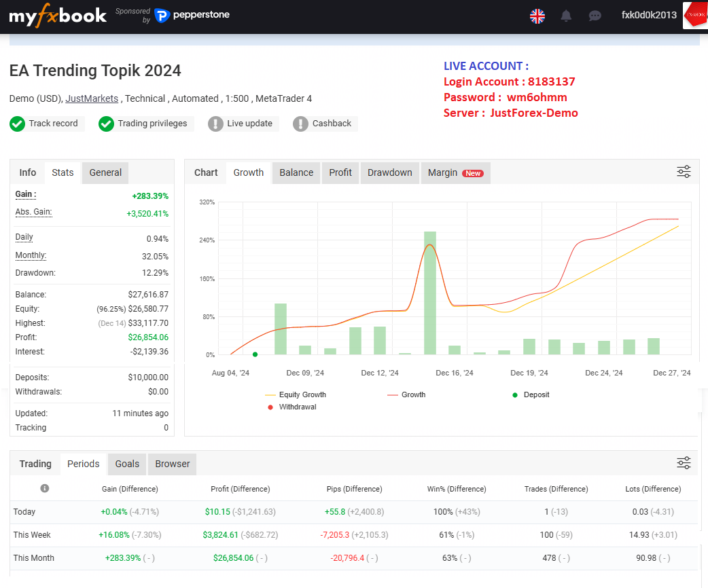Click the Trading privileges check icon
This screenshot has height=588, width=708.
pyautogui.click(x=106, y=124)
